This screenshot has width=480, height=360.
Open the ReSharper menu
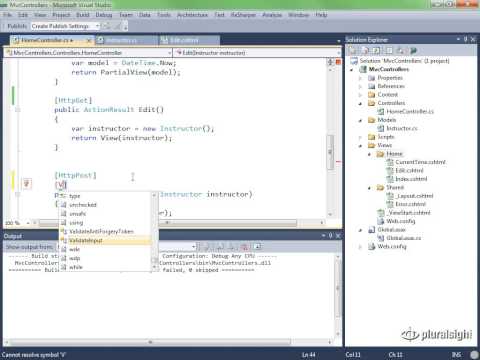coord(243,15)
